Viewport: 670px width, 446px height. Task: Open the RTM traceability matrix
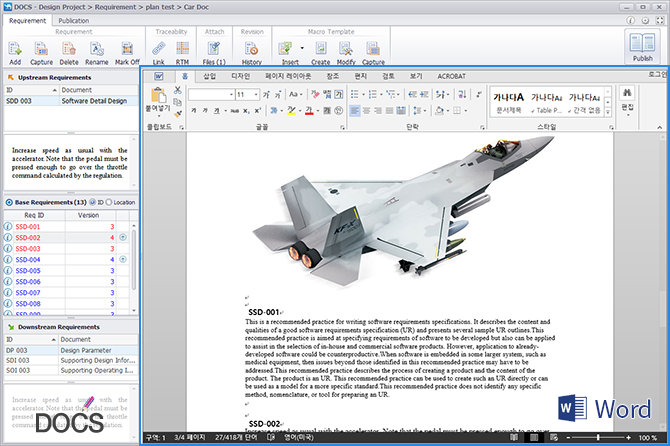(182, 49)
